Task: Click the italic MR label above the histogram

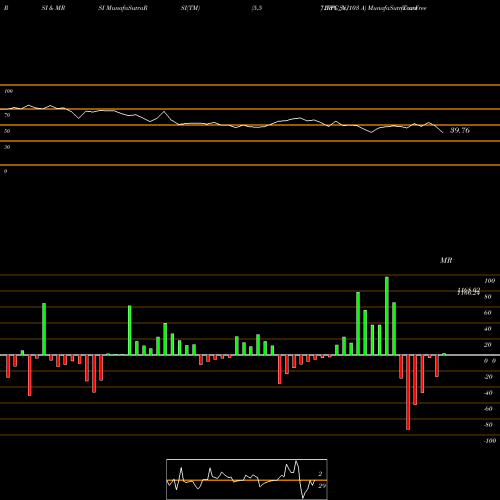Action: pos(446,260)
